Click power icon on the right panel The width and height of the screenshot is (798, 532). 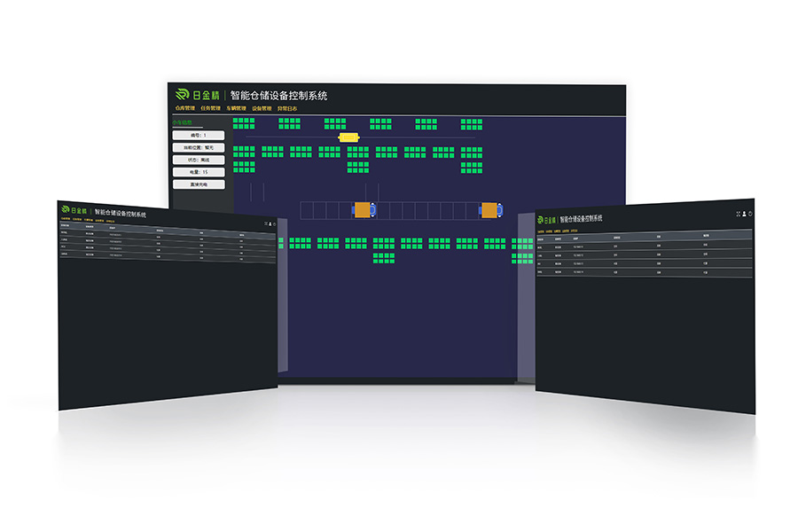pos(750,214)
